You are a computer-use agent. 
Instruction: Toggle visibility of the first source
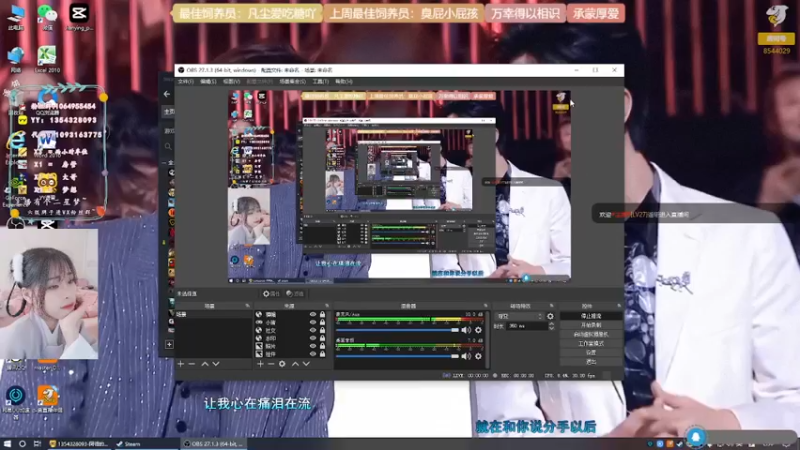(x=313, y=315)
